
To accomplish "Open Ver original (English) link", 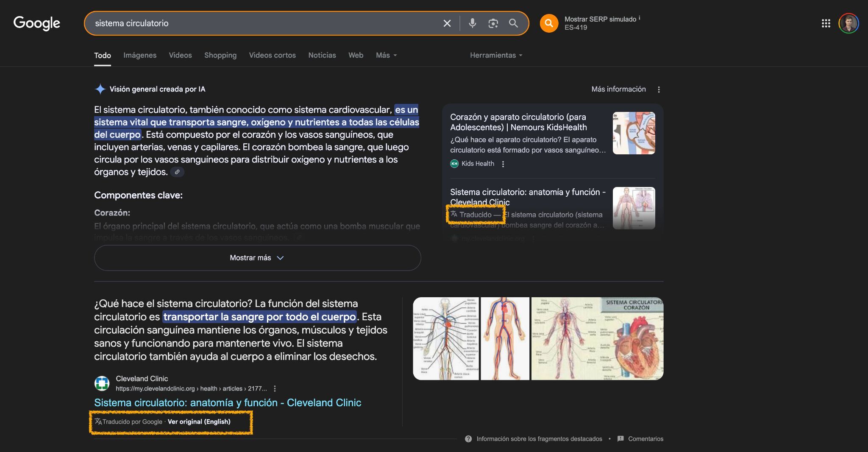I will pos(199,422).
